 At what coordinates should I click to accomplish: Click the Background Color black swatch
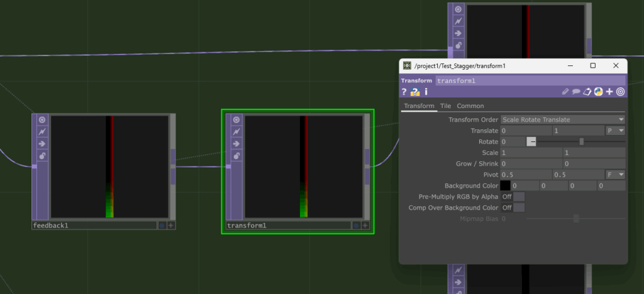click(x=504, y=186)
